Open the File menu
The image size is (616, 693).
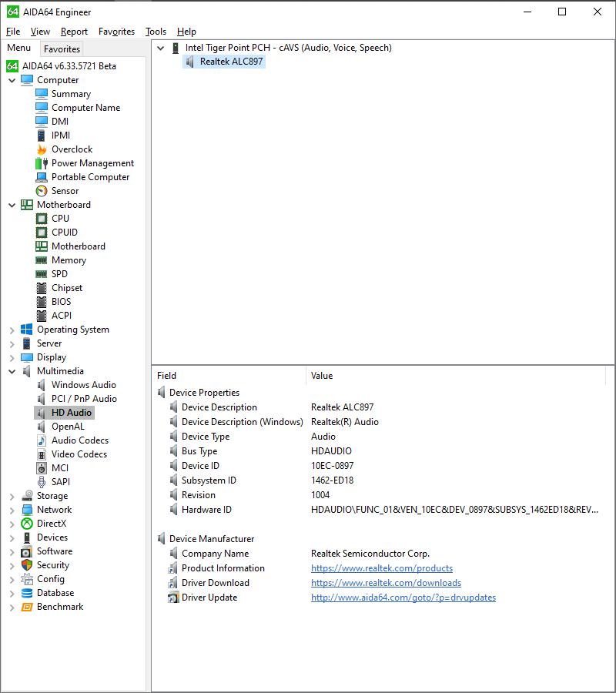pos(13,32)
